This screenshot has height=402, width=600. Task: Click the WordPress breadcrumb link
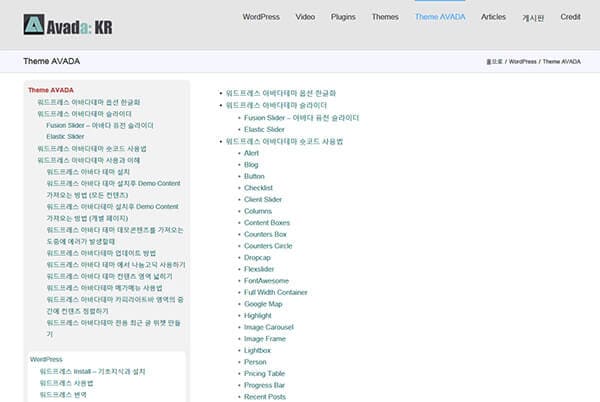coord(522,62)
